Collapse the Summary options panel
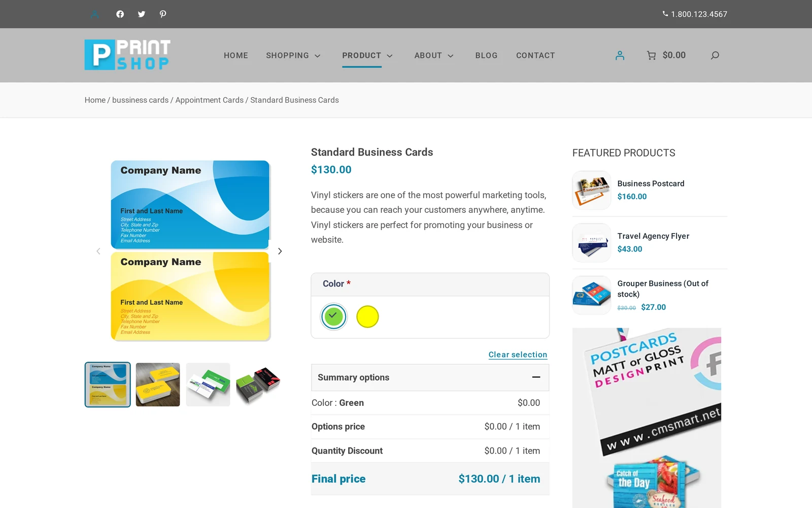Viewport: 812px width, 508px height. tap(536, 377)
